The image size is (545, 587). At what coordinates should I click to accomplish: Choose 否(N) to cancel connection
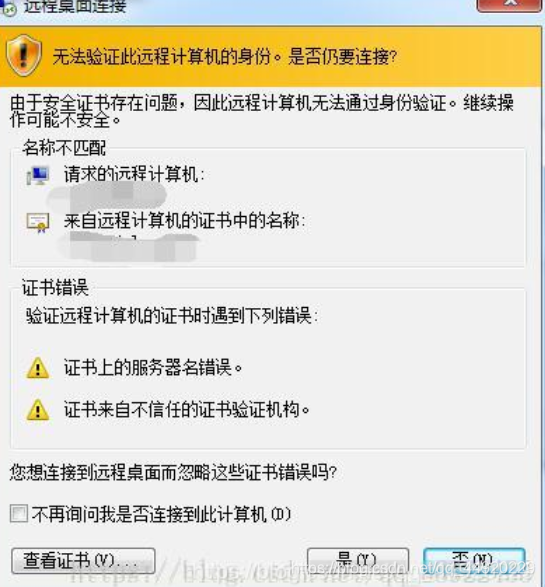point(474,561)
